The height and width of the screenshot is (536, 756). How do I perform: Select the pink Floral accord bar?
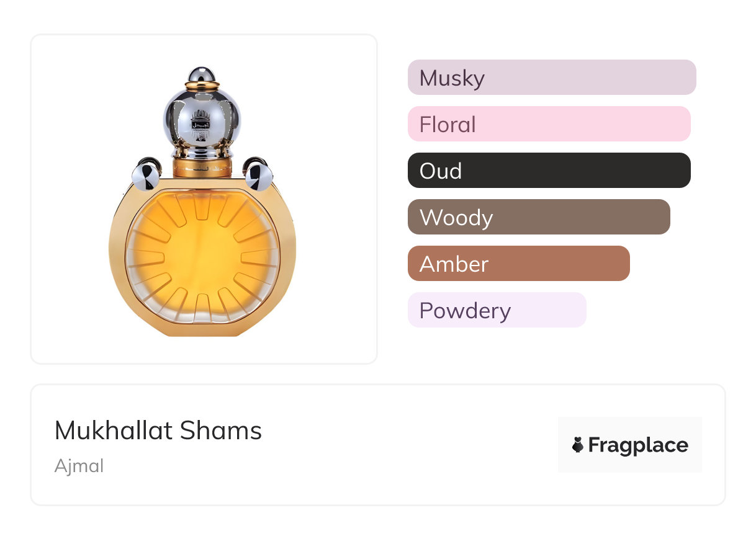549,124
